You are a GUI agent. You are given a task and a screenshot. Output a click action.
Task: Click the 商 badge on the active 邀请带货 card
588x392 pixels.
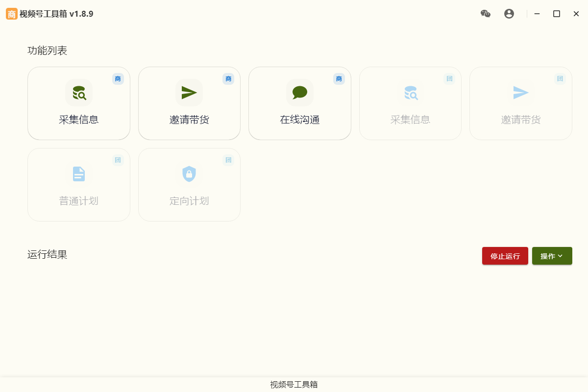point(228,79)
